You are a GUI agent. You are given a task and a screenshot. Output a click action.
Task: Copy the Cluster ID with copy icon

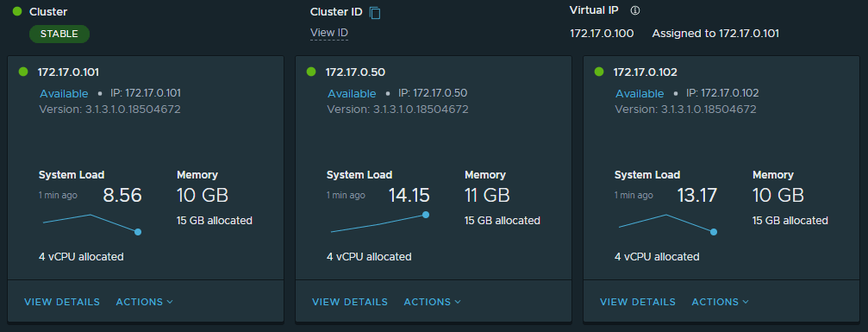tap(375, 13)
